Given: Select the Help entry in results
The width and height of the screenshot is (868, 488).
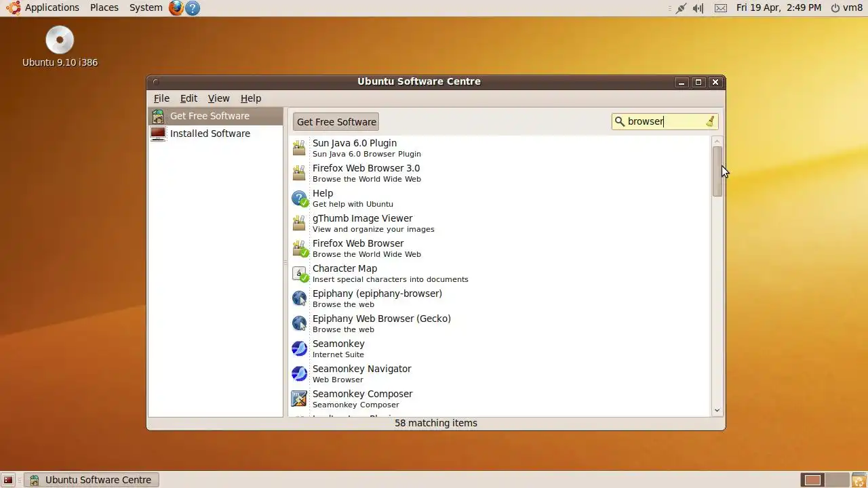Looking at the screenshot, I should [x=499, y=199].
